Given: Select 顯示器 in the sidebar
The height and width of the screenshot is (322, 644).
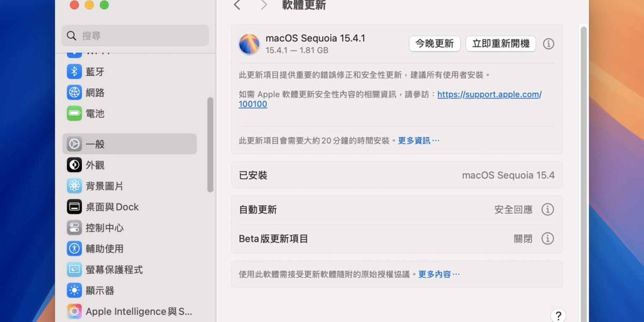Looking at the screenshot, I should (100, 291).
